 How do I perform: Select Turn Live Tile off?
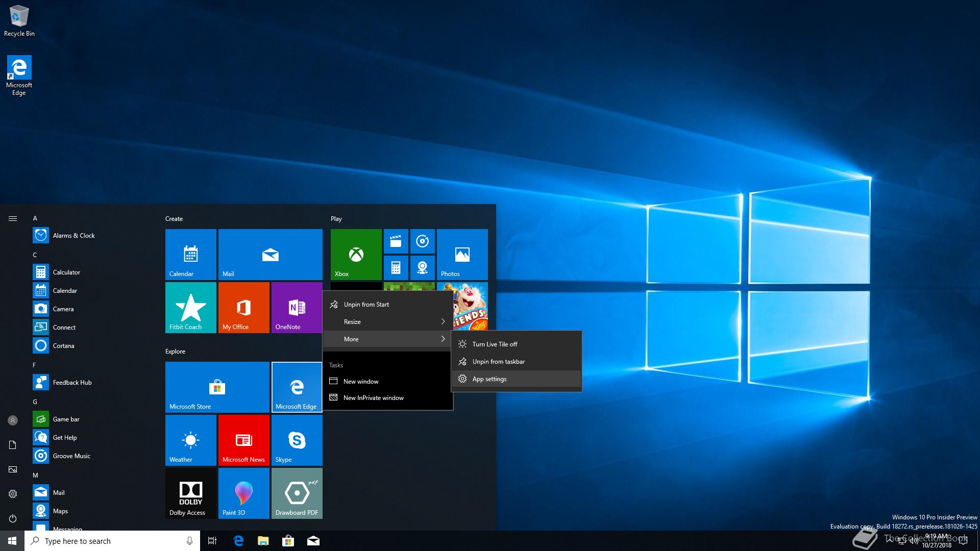(x=517, y=344)
